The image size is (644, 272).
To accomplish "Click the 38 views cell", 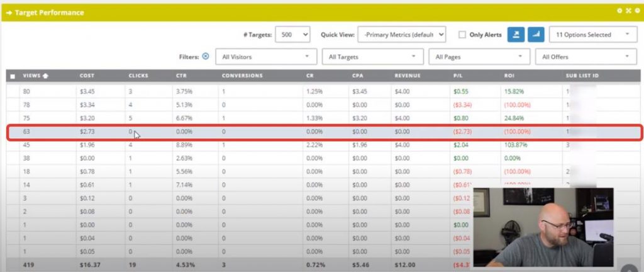I will [x=26, y=158].
